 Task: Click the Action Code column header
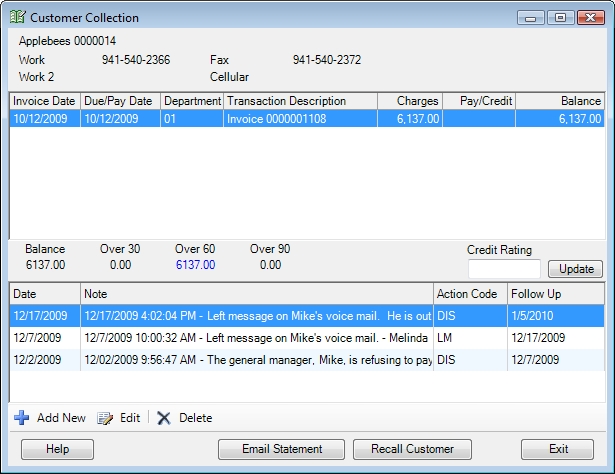[469, 294]
